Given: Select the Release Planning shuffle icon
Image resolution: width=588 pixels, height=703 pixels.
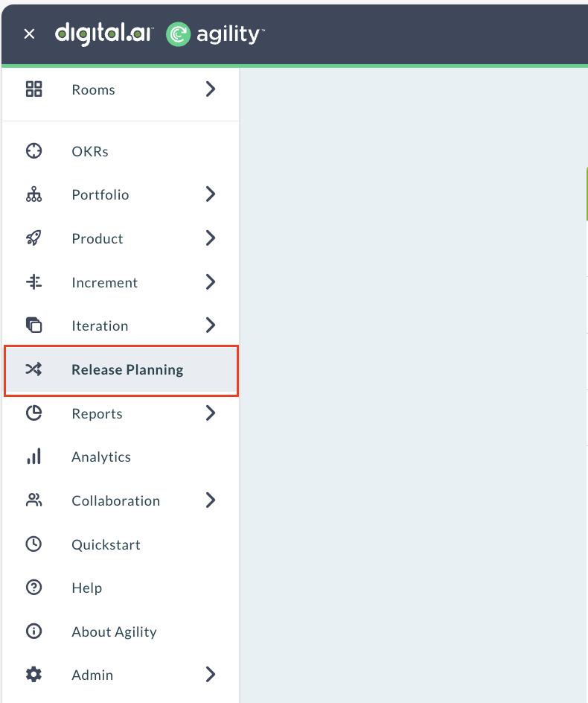Looking at the screenshot, I should click(33, 369).
